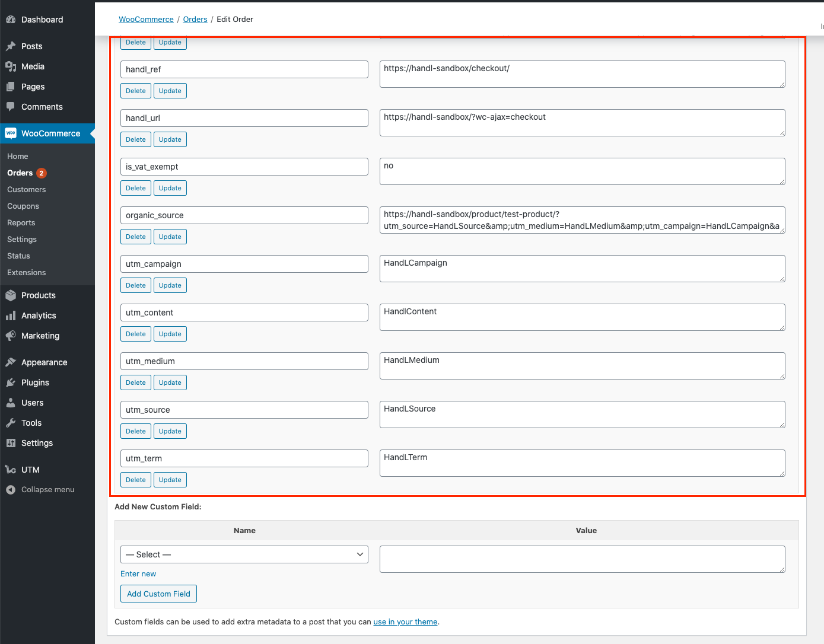Viewport: 824px width, 644px height.
Task: Open the Users icon
Action: tap(11, 403)
